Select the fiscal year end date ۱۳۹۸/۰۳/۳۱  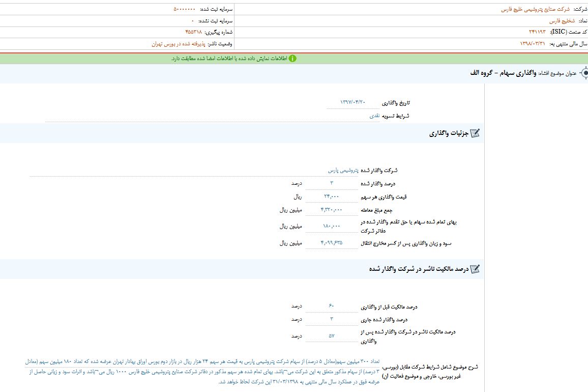[x=533, y=44]
